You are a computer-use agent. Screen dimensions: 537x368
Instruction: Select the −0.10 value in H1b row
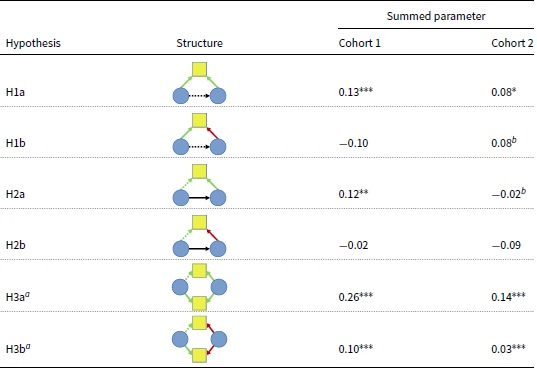353,143
